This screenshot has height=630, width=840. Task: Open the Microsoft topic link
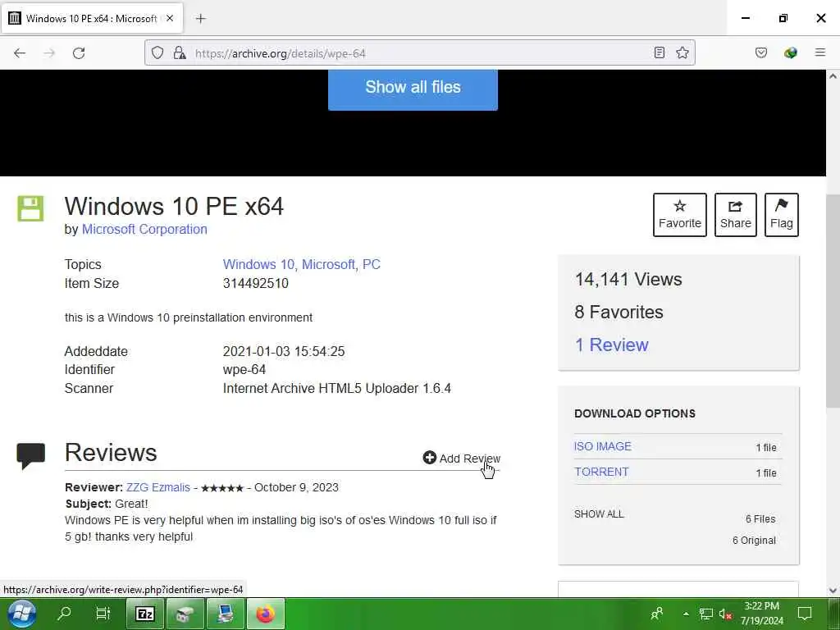coord(328,265)
